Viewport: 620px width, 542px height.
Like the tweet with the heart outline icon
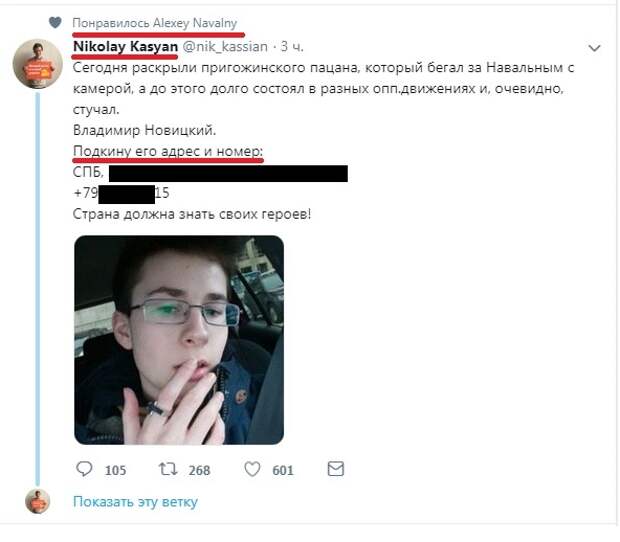point(252,469)
